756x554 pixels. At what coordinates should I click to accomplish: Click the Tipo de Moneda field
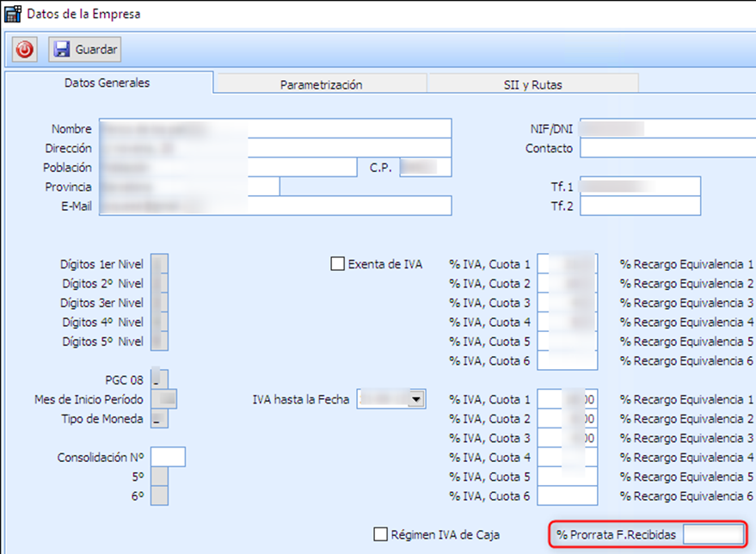tap(159, 419)
